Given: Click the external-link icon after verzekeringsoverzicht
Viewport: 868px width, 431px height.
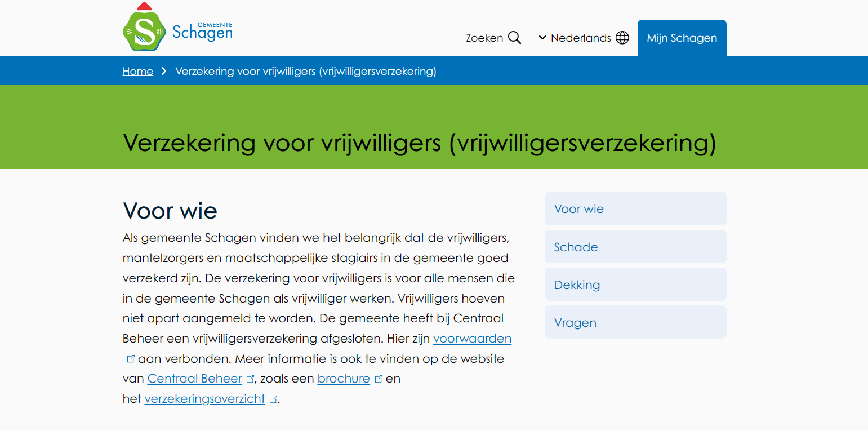Looking at the screenshot, I should 274,398.
